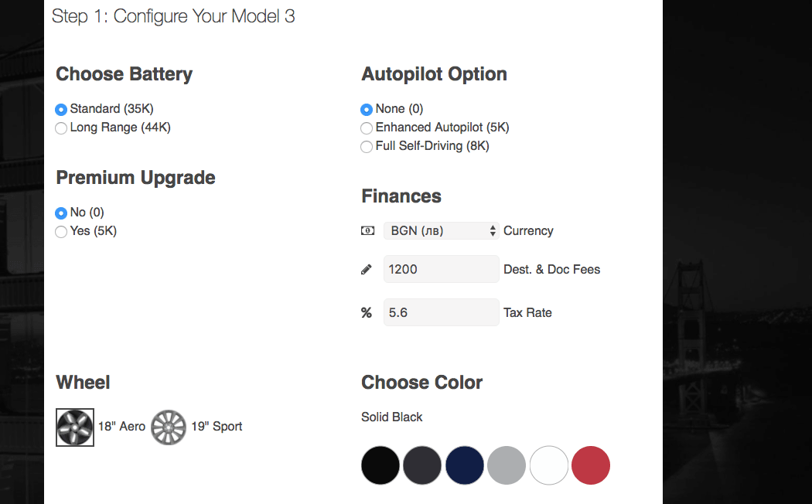Select Enhanced Autopilot (5K) option
Image resolution: width=812 pixels, height=504 pixels.
tap(367, 128)
